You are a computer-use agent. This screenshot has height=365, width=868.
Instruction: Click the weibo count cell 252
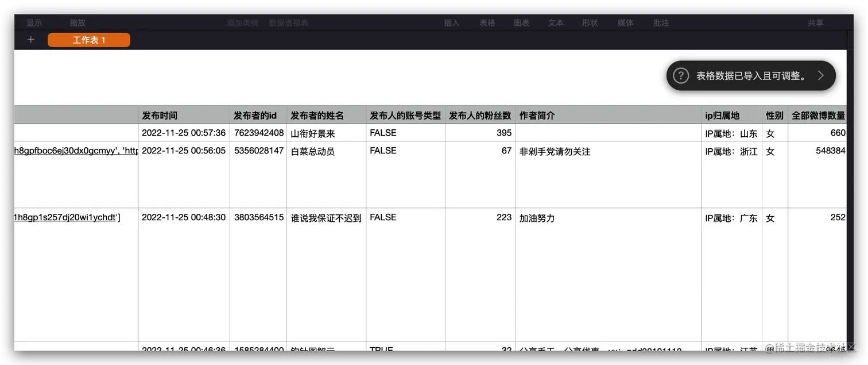click(x=817, y=275)
